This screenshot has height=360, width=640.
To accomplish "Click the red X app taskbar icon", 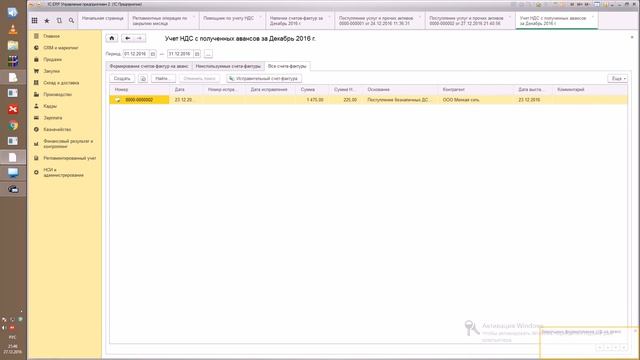I will point(13,109).
